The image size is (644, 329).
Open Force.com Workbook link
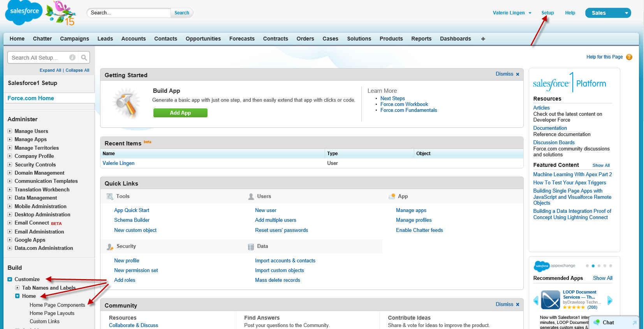coord(404,104)
